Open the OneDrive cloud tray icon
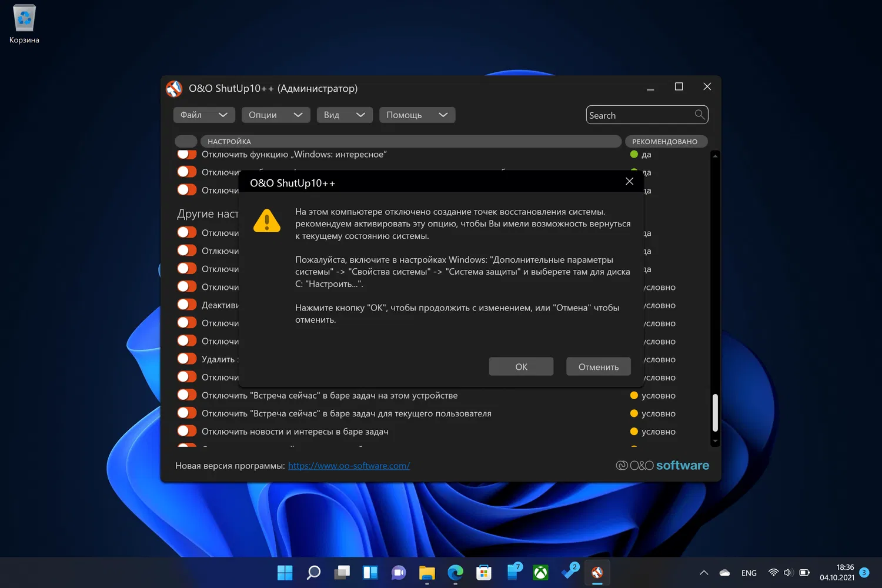 pyautogui.click(x=724, y=573)
